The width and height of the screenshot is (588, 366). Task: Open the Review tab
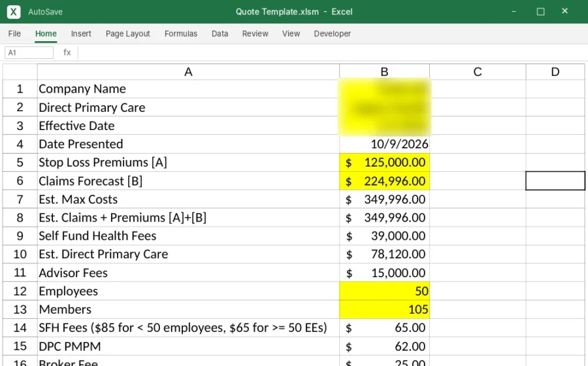pyautogui.click(x=255, y=34)
